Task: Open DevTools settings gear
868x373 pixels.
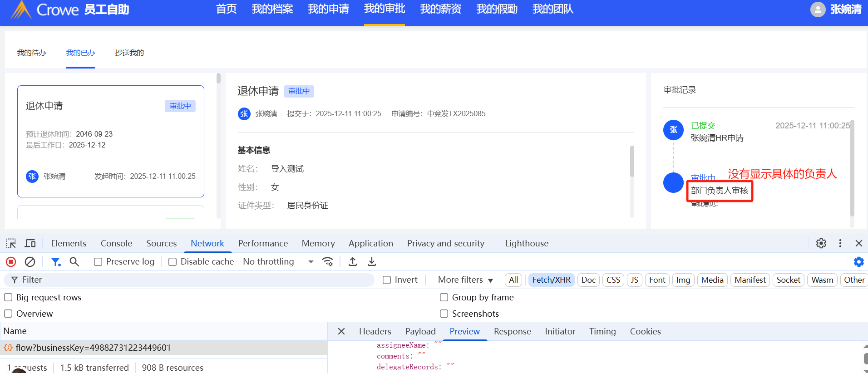Action: coord(821,243)
